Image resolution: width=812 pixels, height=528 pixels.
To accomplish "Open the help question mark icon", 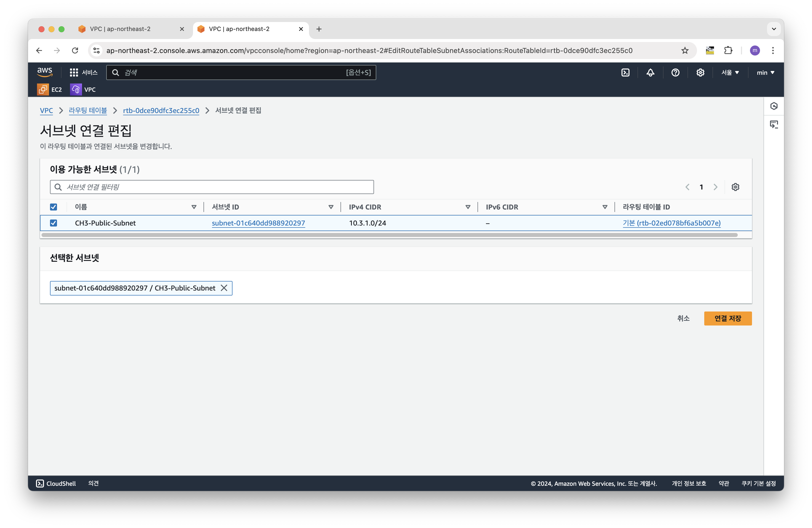I will click(x=675, y=73).
